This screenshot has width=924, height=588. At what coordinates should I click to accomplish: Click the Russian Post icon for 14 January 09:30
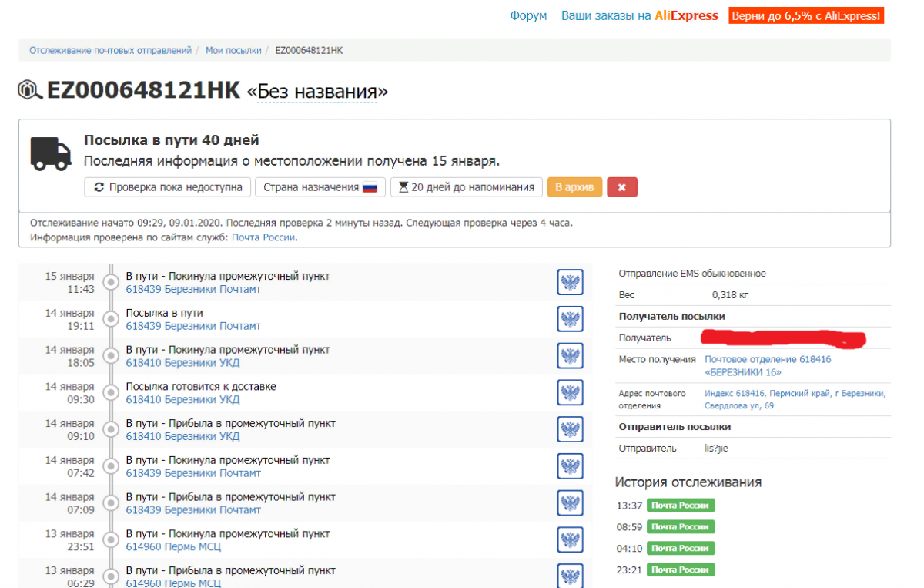coord(570,392)
